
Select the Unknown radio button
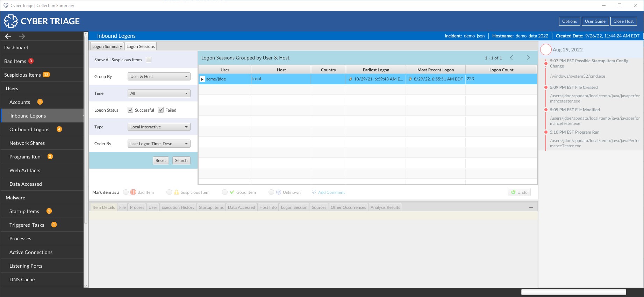click(x=271, y=192)
